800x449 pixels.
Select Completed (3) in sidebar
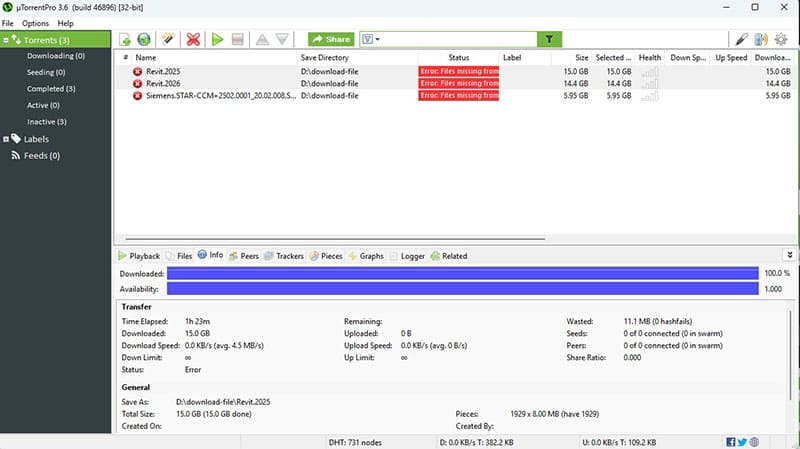pyautogui.click(x=51, y=89)
